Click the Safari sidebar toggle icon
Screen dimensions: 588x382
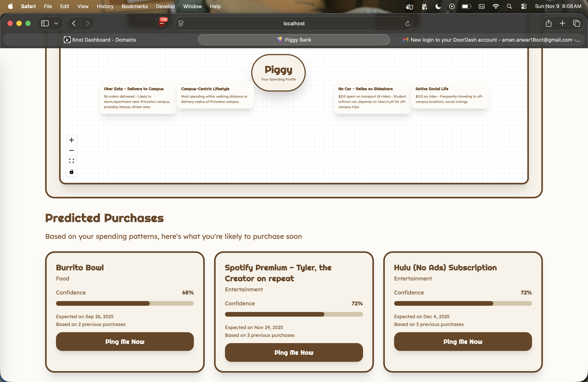coord(45,23)
